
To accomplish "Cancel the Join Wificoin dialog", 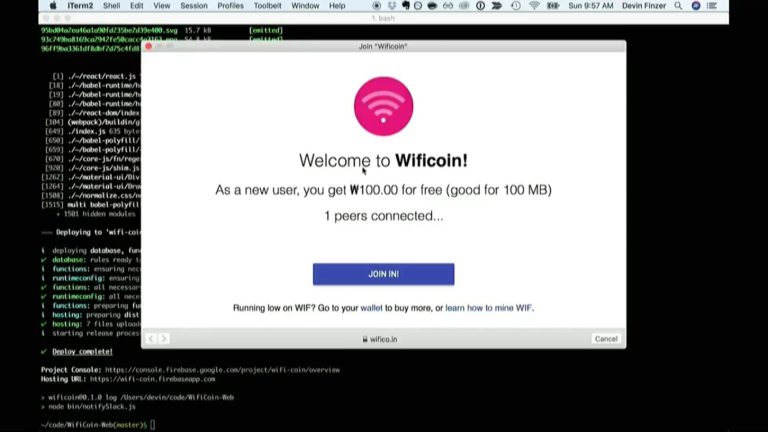I will pyautogui.click(x=606, y=339).
